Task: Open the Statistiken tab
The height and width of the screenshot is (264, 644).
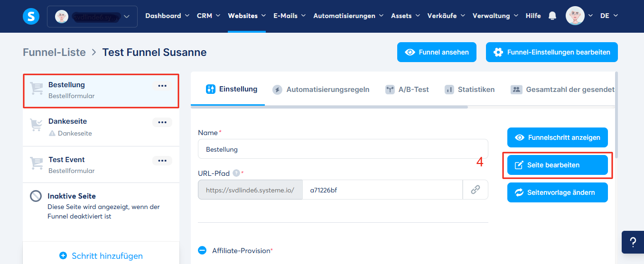Action: tap(469, 89)
